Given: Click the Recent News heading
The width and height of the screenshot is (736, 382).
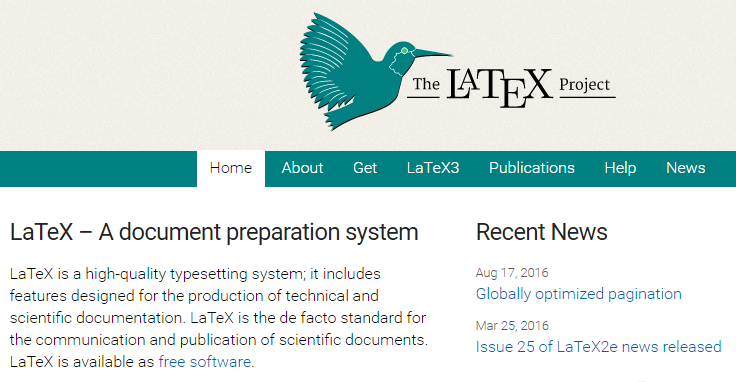Looking at the screenshot, I should (542, 232).
